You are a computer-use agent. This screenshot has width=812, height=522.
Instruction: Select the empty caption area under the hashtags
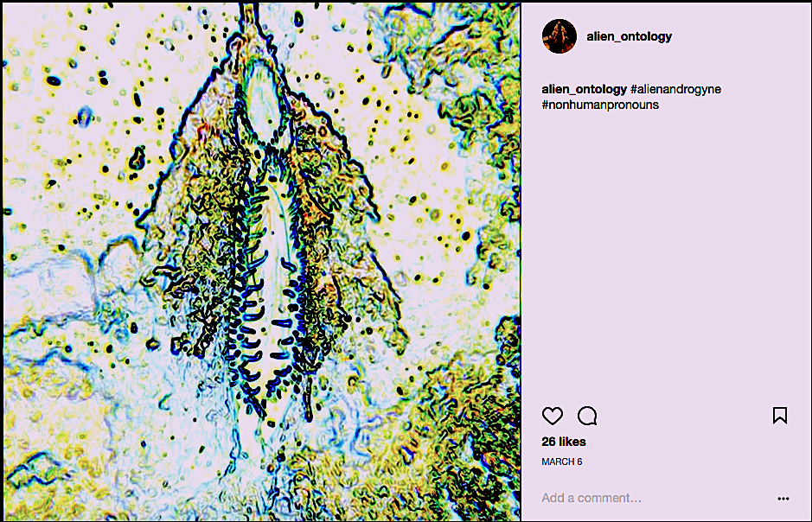click(666, 253)
